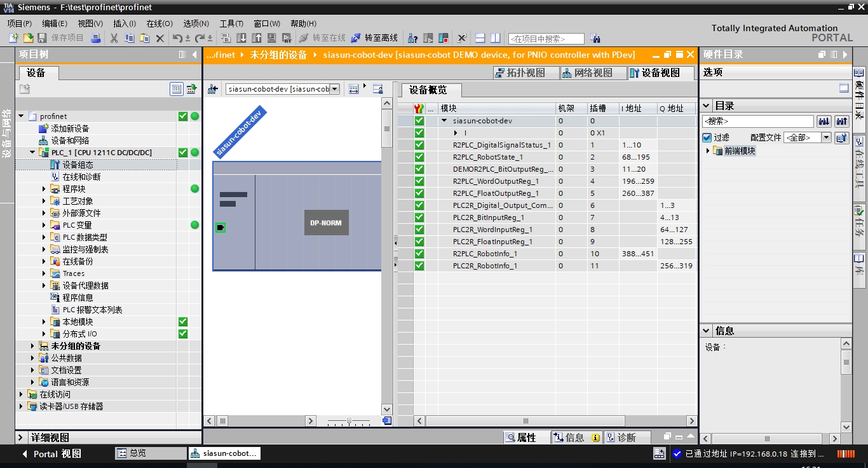Click the Stop CPU icon
Viewport: 868px width, 468px height.
coord(444,38)
